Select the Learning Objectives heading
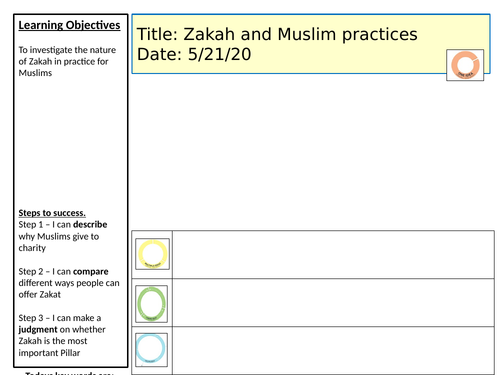The height and width of the screenshot is (375, 500). pos(69,25)
